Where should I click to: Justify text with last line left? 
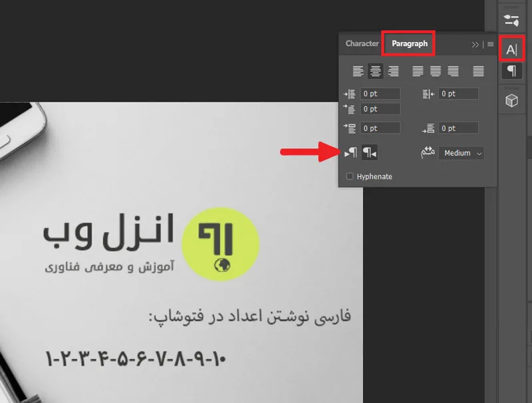coord(418,71)
